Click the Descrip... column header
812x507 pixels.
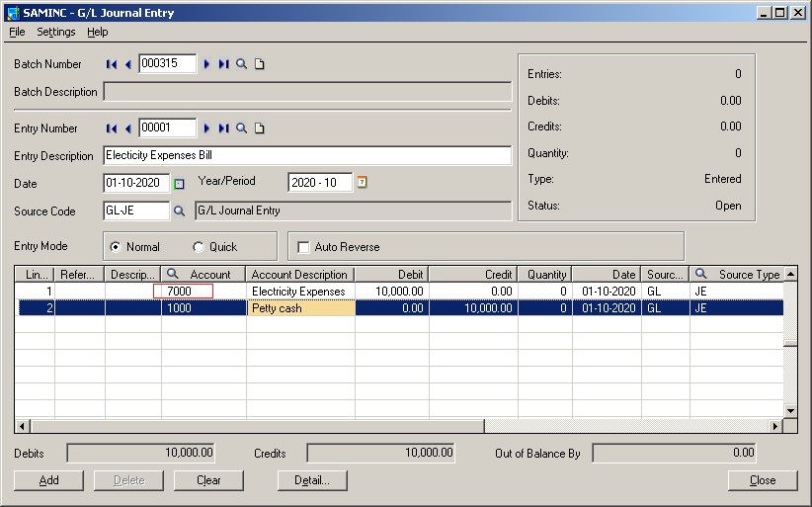(x=133, y=275)
